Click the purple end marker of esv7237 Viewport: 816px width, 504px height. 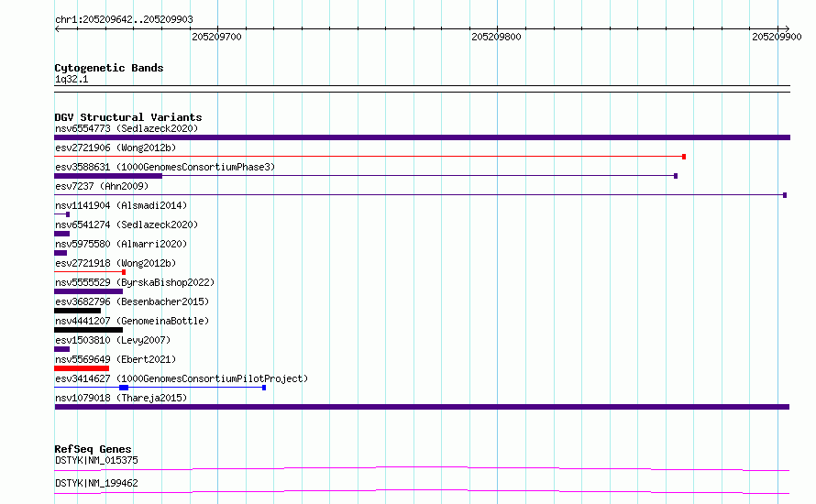(785, 195)
